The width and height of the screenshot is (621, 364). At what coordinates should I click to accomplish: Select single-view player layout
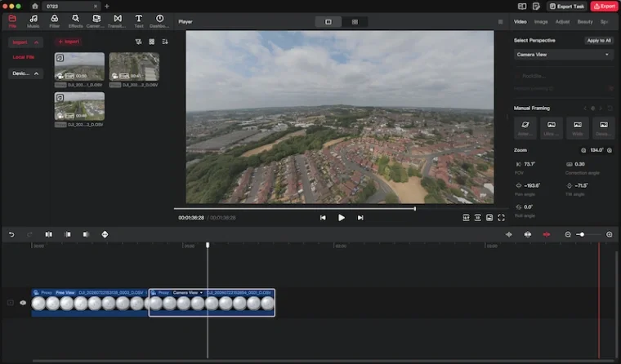(328, 22)
